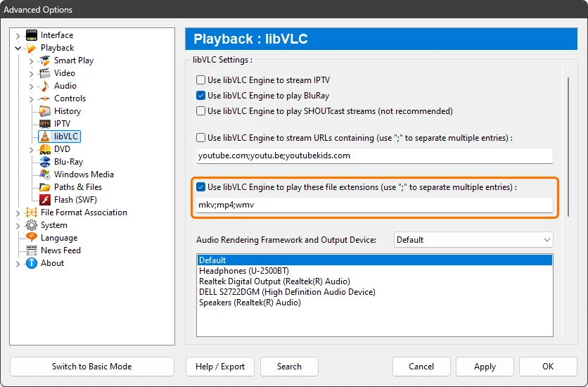
Task: Click the Audio music note icon
Action: click(45, 86)
